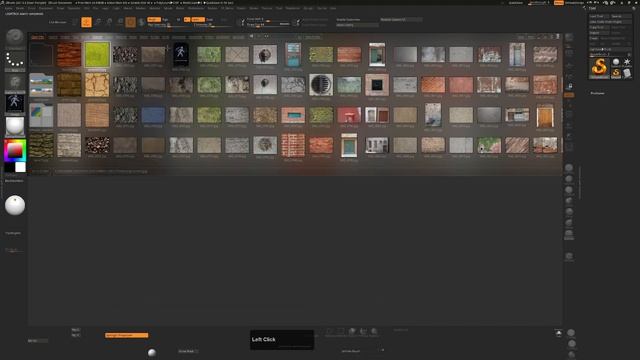Open the alpha selector thumbnail
Screen dimensions: 640x360
point(15,82)
